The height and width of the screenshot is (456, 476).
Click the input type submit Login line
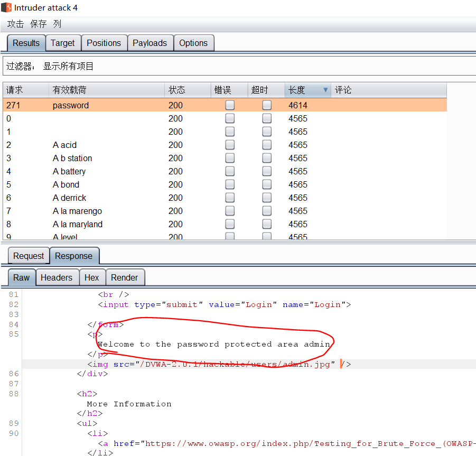click(225, 304)
